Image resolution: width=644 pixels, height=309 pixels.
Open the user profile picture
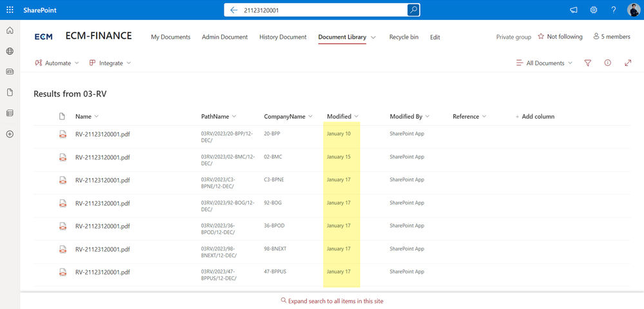pos(633,10)
